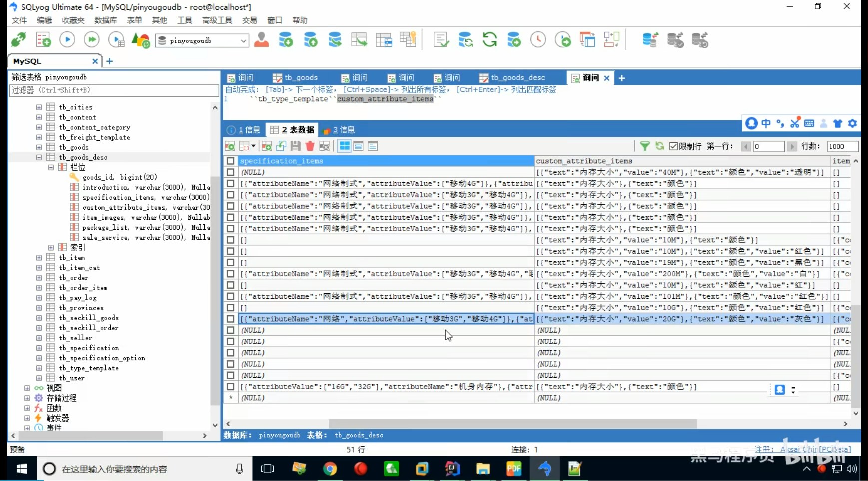
Task: Expand the tb_type_template table node
Action: 39,368
